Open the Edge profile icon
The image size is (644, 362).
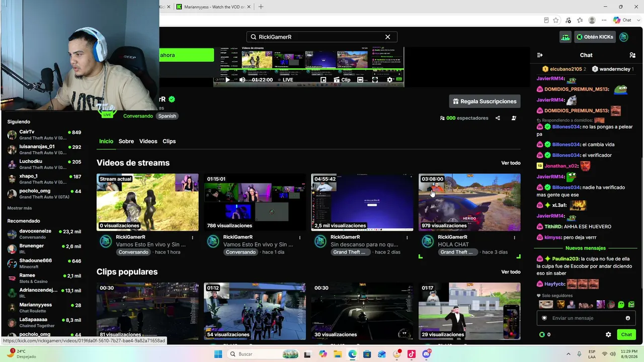[x=592, y=20]
